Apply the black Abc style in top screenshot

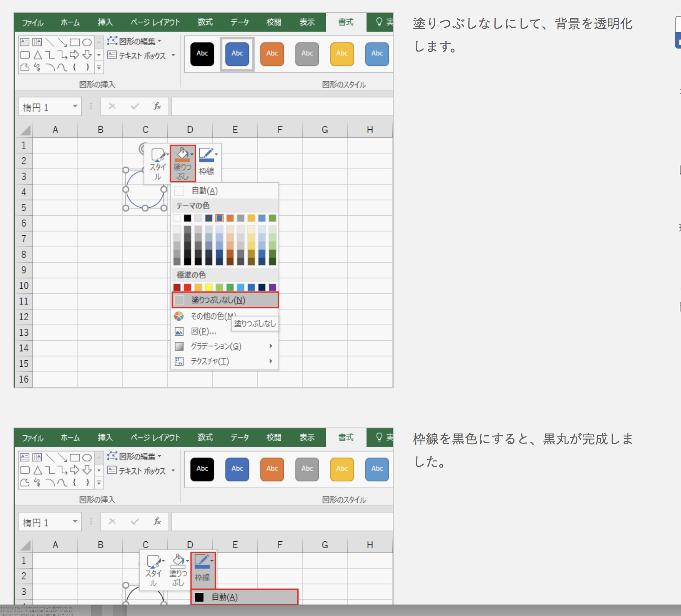(x=202, y=54)
